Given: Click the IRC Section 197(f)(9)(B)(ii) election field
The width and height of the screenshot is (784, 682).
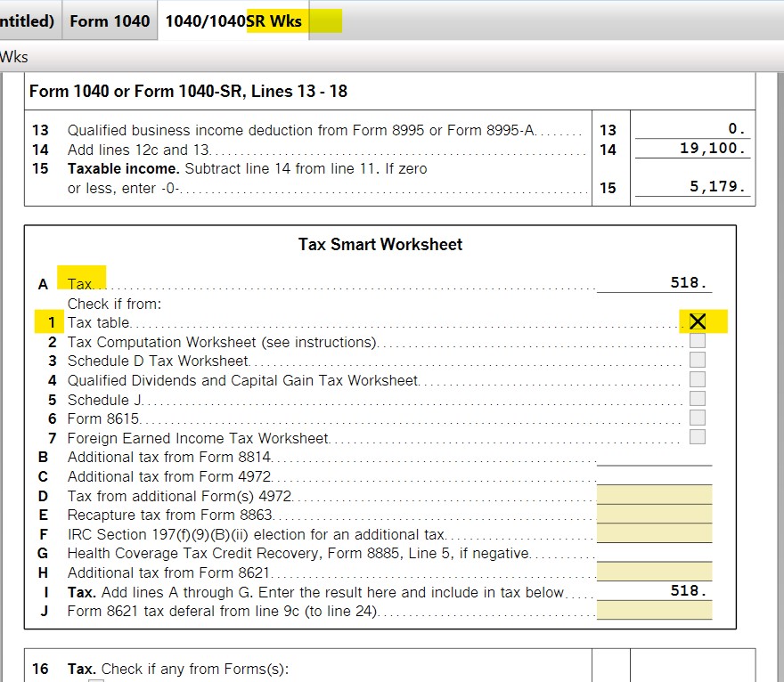Looking at the screenshot, I should pos(655,533).
